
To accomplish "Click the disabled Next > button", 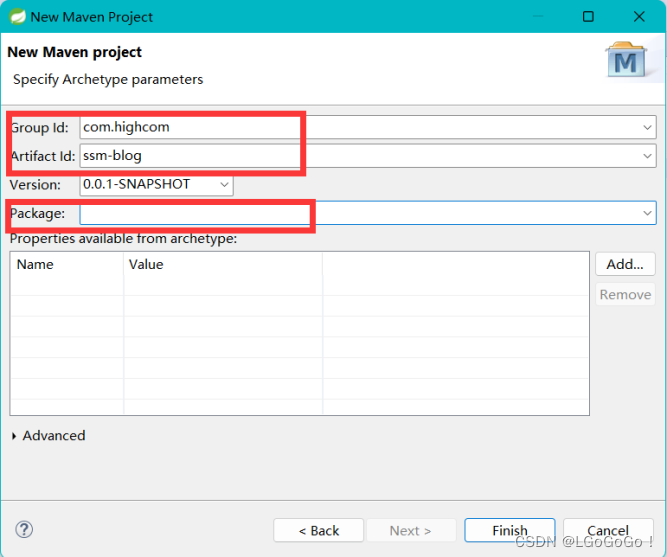I will (x=410, y=530).
